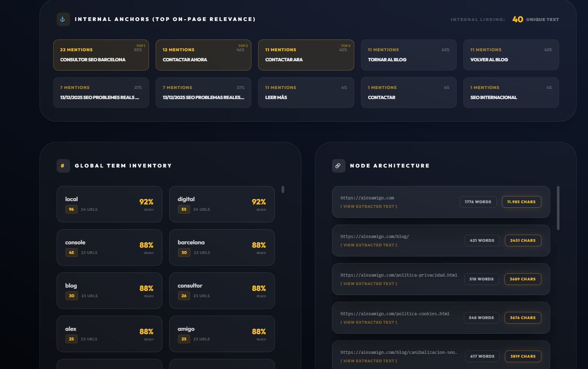Click the '2451 CHARS' badge on blog node
588x369 pixels.
[x=523, y=240]
